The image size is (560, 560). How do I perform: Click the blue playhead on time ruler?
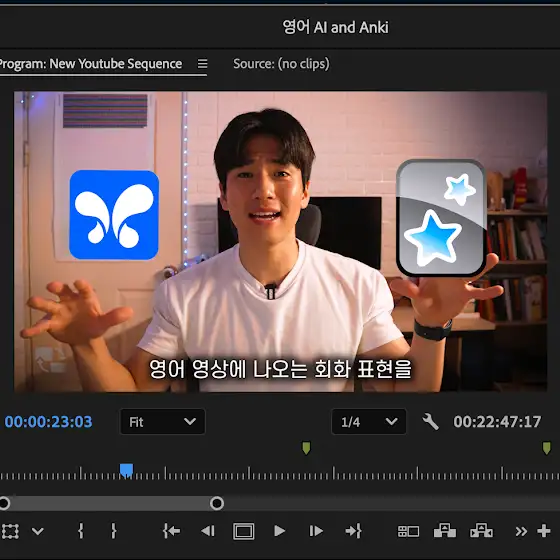click(126, 470)
